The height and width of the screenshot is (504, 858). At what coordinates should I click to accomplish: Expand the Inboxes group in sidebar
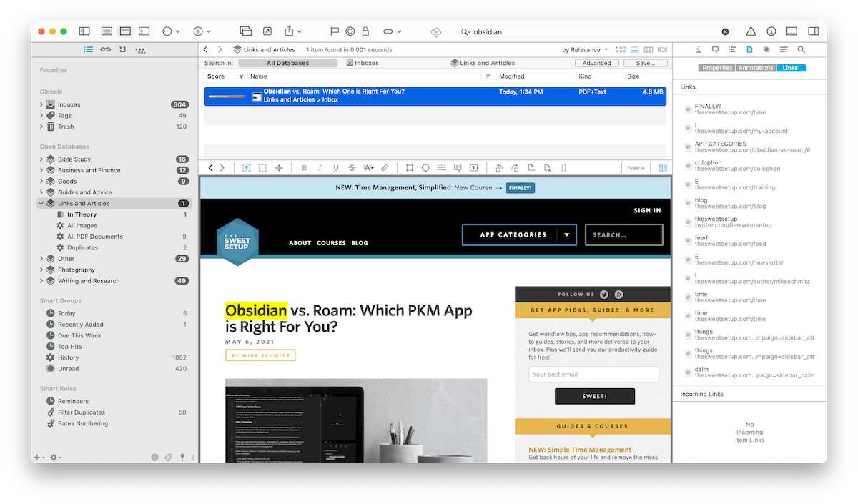click(x=41, y=104)
